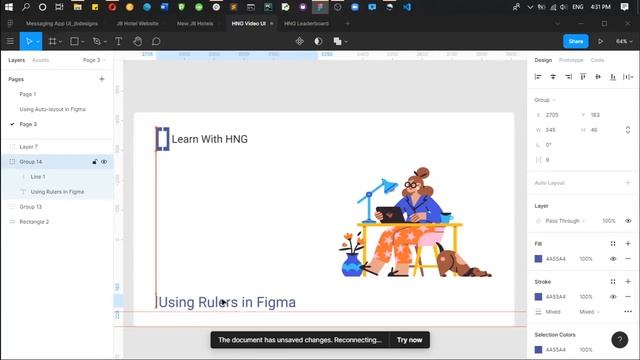
Task: Open the Assets tab
Action: [40, 60]
